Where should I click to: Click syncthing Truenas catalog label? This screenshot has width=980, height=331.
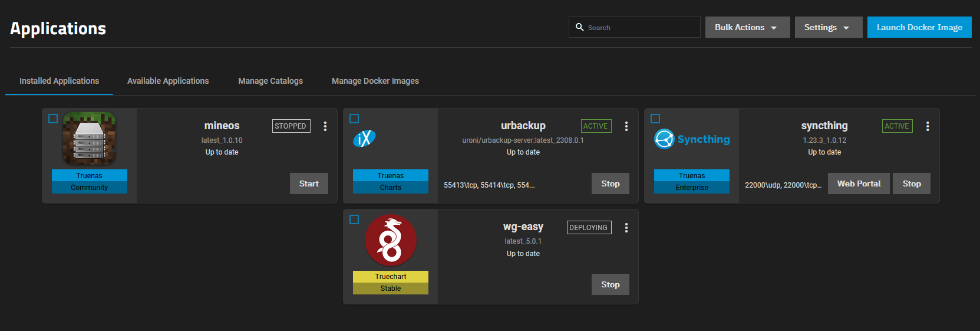[x=692, y=175]
